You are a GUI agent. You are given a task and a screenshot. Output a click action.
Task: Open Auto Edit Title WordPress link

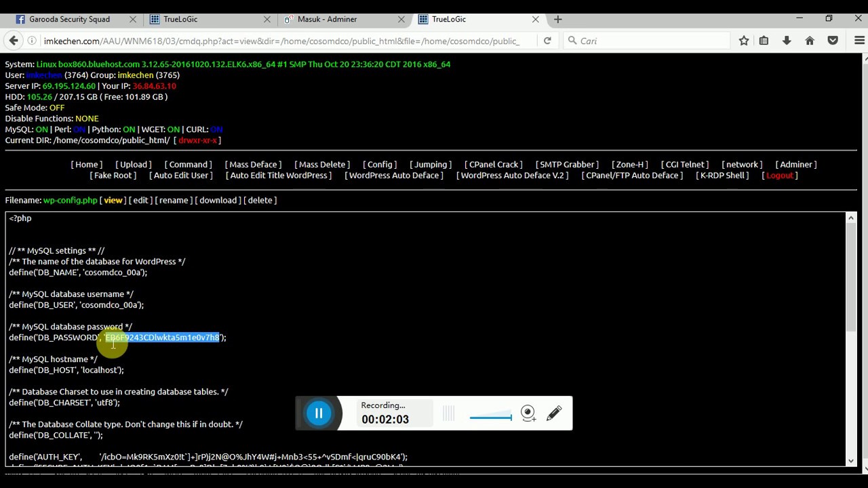[x=279, y=176]
